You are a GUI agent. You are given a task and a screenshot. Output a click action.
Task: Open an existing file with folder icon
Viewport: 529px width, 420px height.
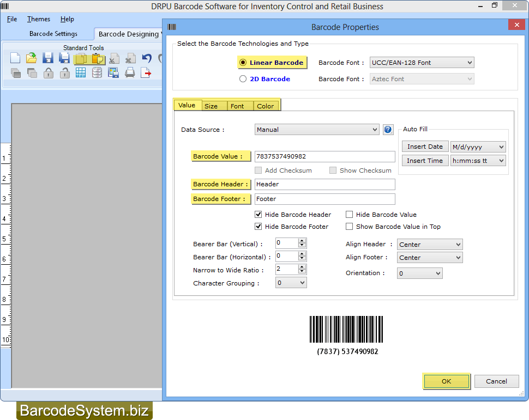click(x=32, y=58)
